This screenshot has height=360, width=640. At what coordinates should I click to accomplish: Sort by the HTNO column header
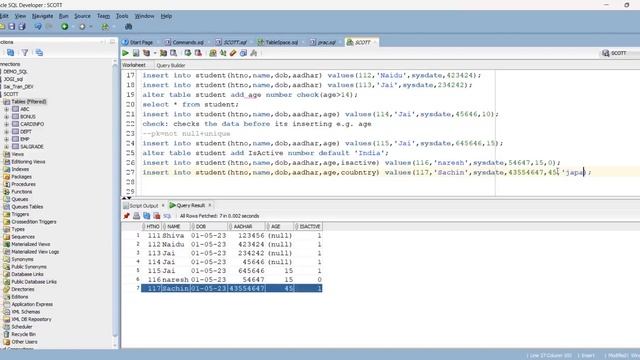pos(153,227)
